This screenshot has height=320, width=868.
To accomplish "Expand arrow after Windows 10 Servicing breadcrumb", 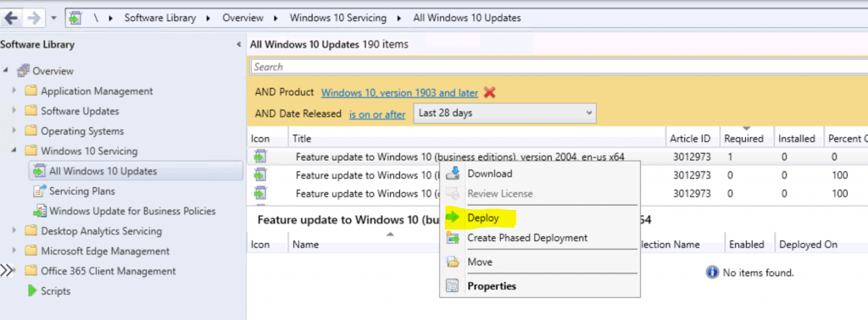I will click(399, 19).
